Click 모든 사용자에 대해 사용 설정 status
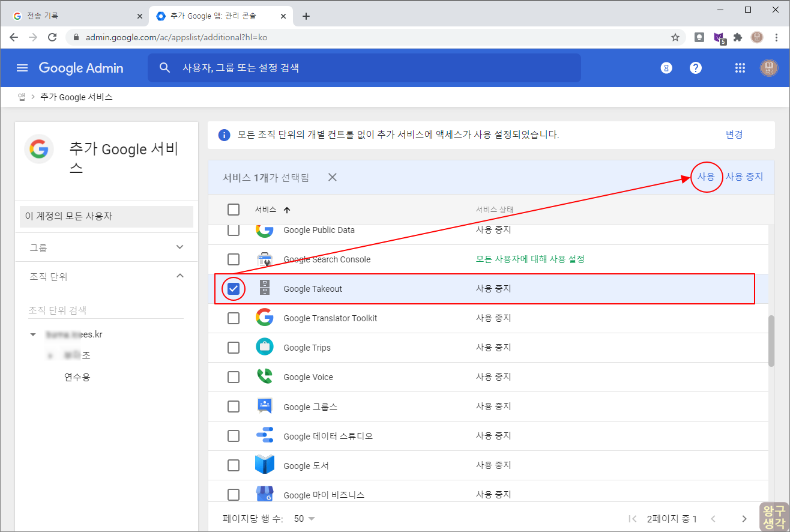Screen dimensions: 790x532 point(530,259)
